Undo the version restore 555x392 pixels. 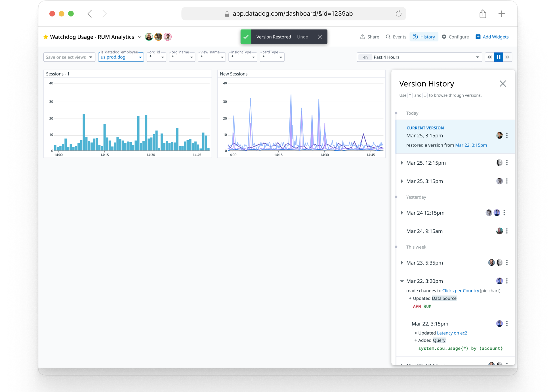pos(302,37)
